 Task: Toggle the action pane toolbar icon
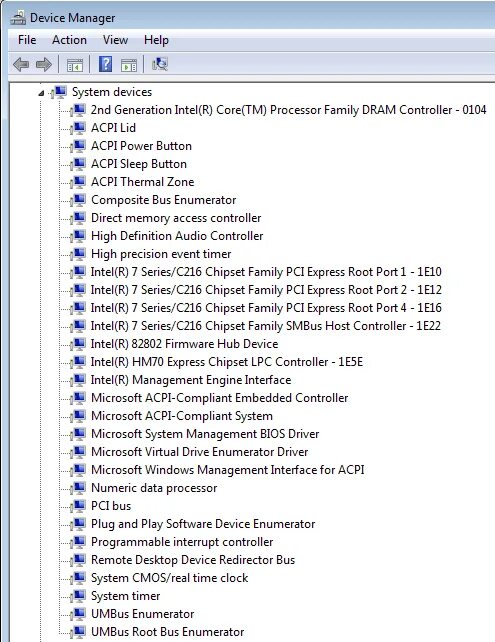(129, 65)
